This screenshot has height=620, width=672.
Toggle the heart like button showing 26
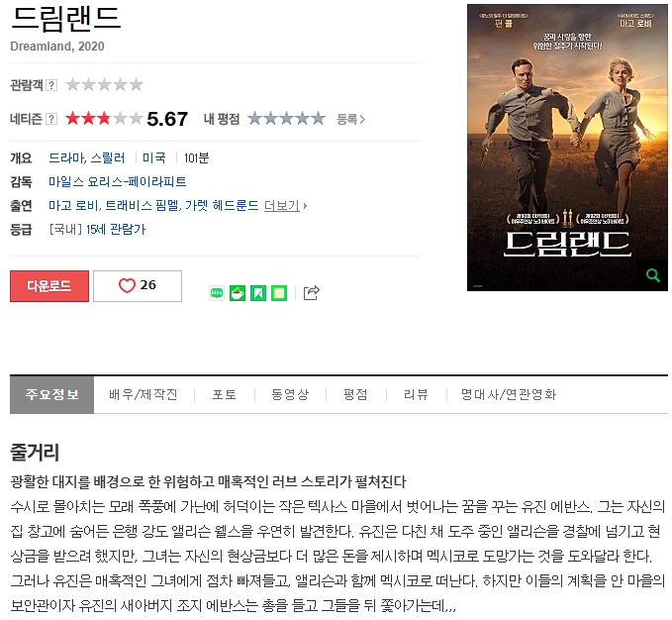138,286
